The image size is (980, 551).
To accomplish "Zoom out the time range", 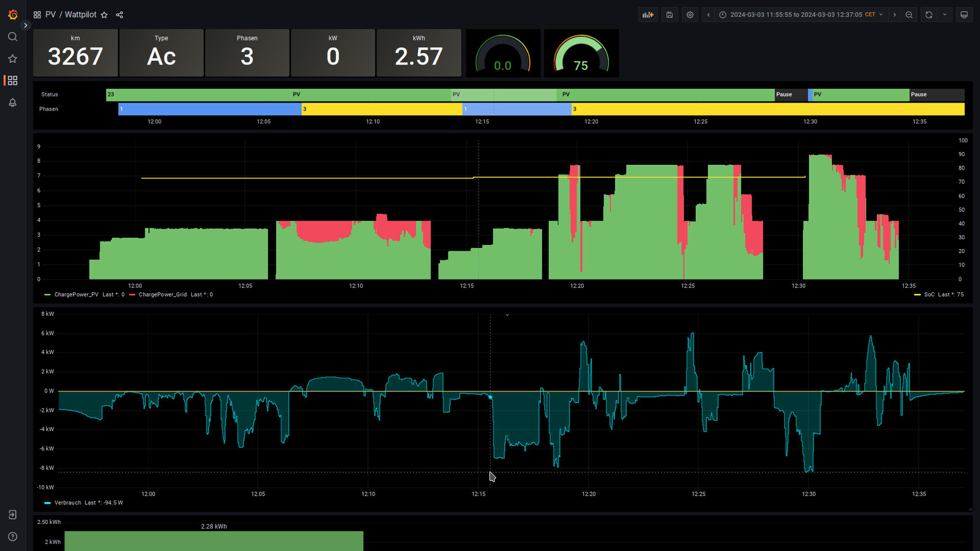I will (x=909, y=15).
